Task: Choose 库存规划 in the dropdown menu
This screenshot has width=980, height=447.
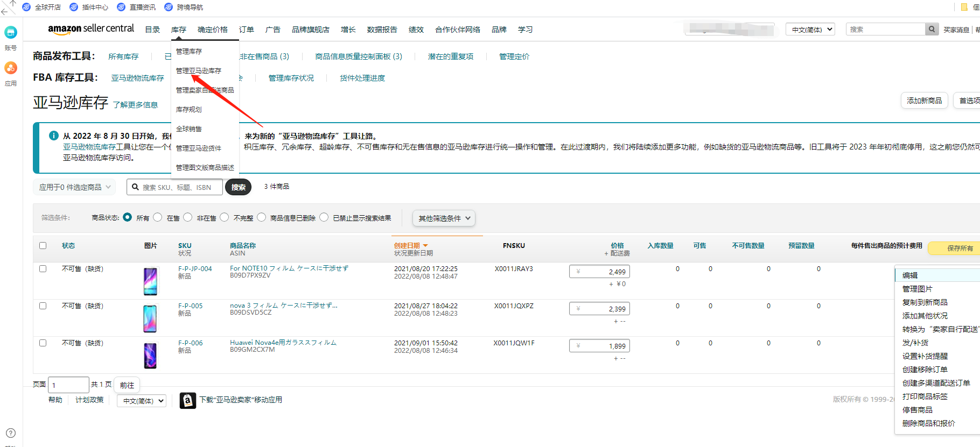Action: coord(189,110)
